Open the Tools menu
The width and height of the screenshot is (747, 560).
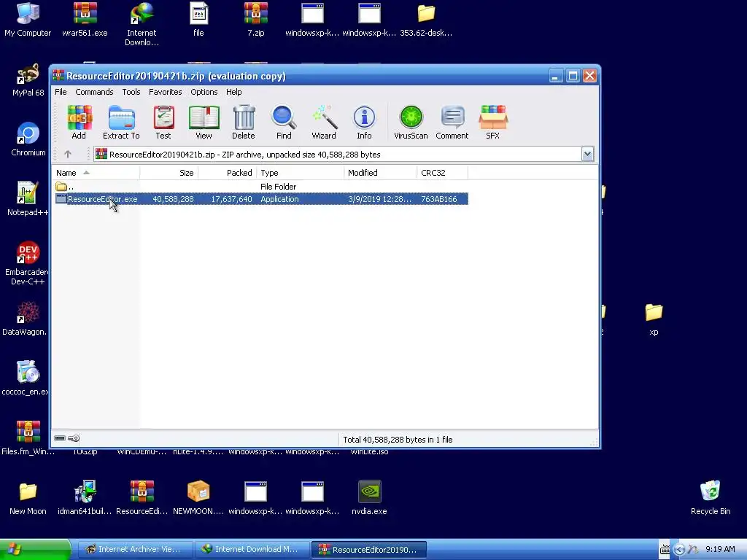pos(131,92)
